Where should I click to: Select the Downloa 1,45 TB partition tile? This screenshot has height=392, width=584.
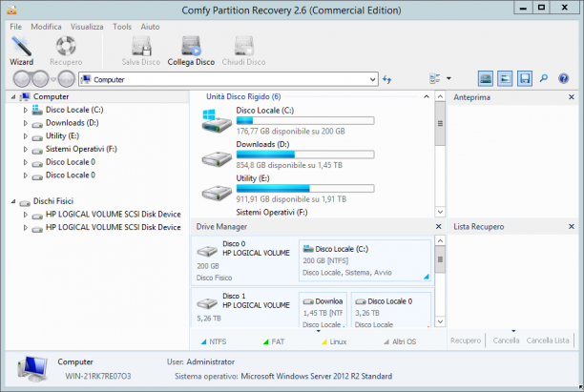click(323, 310)
